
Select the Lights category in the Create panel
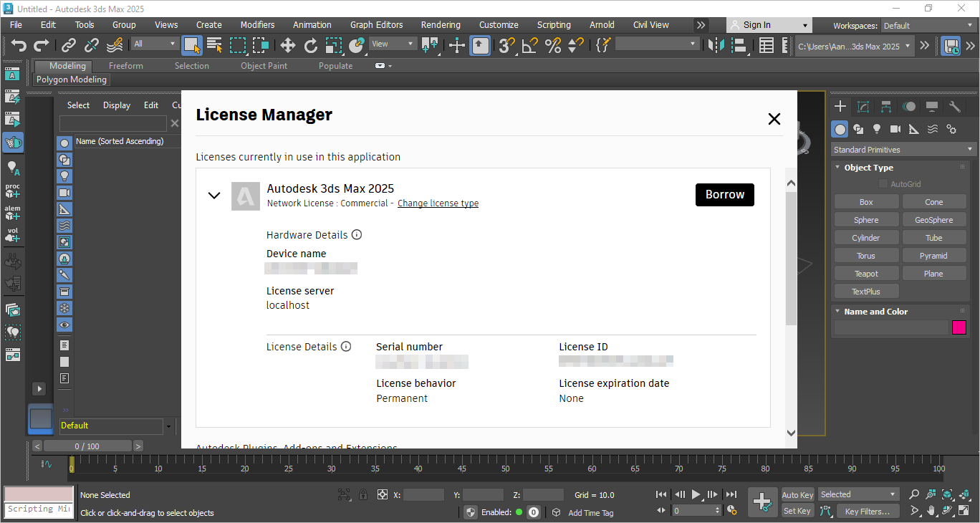tap(877, 129)
